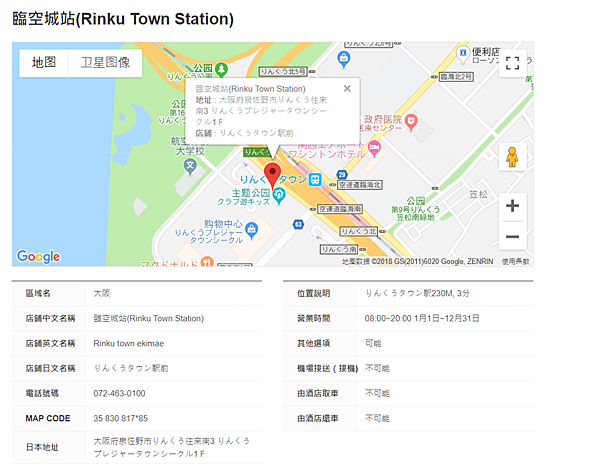Click the Washington Hotel bed icon
The height and width of the screenshot is (468, 600).
tap(374, 147)
